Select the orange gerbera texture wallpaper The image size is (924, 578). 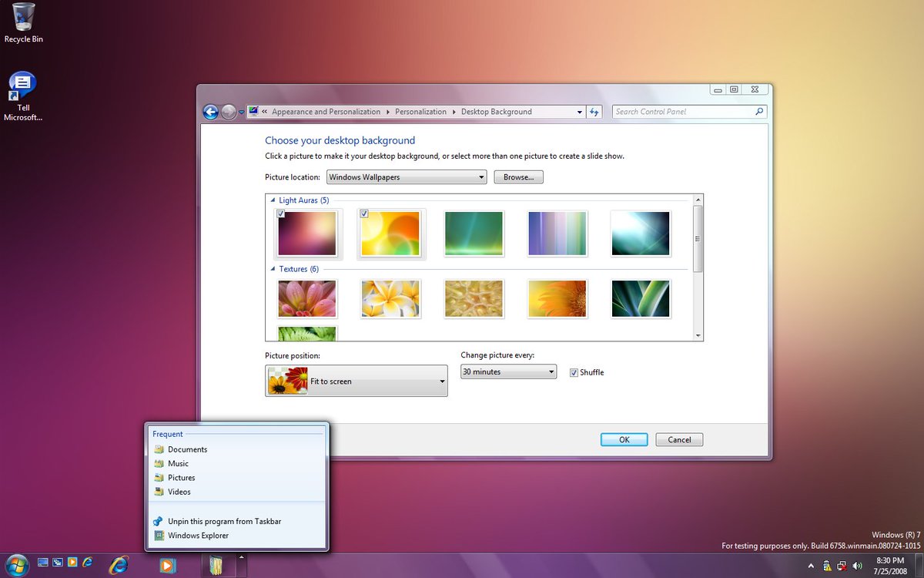(557, 299)
